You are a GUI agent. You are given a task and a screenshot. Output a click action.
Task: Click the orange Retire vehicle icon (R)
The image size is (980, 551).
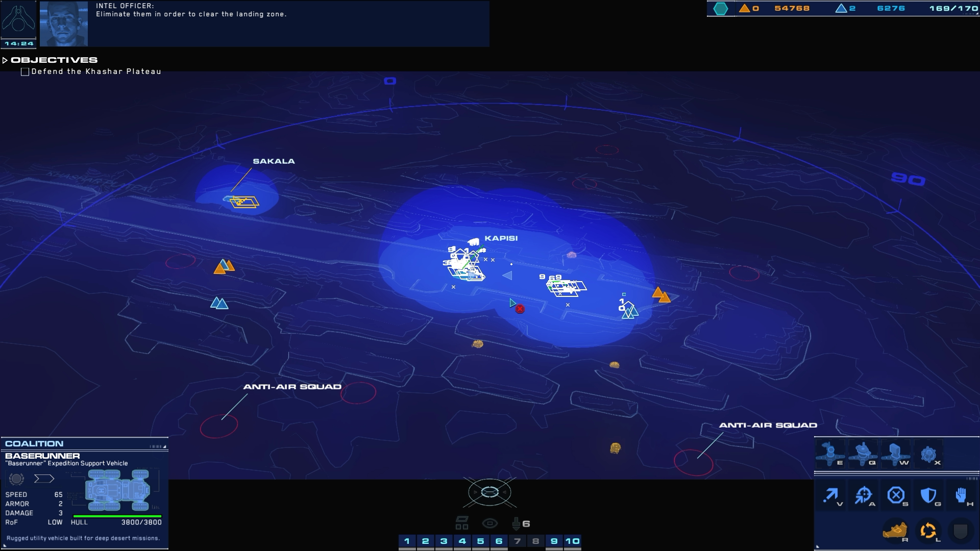(x=895, y=531)
